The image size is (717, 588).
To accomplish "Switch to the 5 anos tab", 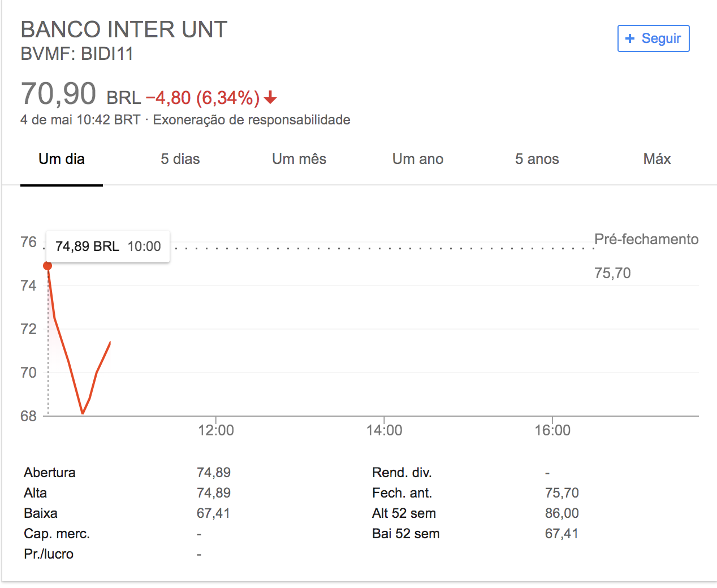I will (537, 159).
